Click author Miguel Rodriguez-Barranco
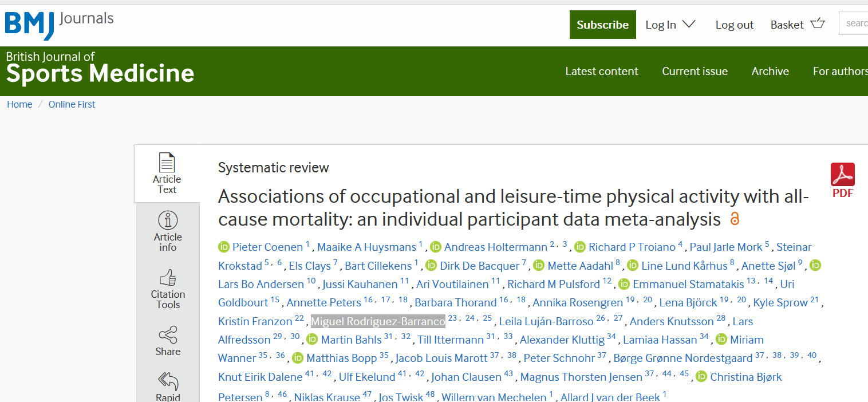Viewport: 868px width, 402px height. coord(377,321)
